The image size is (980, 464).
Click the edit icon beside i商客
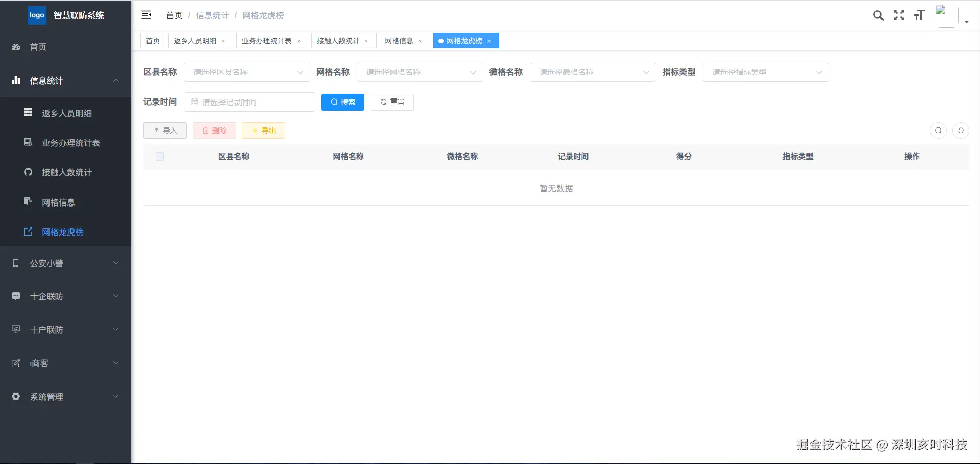pos(16,363)
